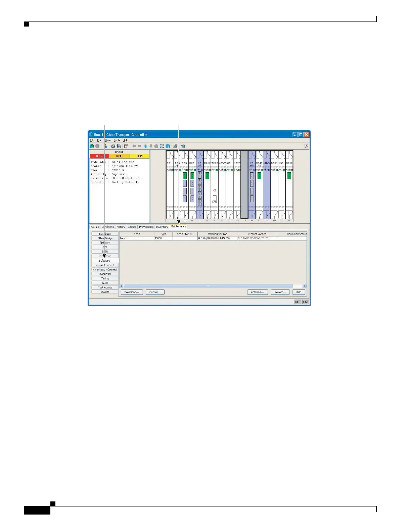Click the orange 0 MJ alarm counter
The image size is (411, 532).
tap(119, 156)
